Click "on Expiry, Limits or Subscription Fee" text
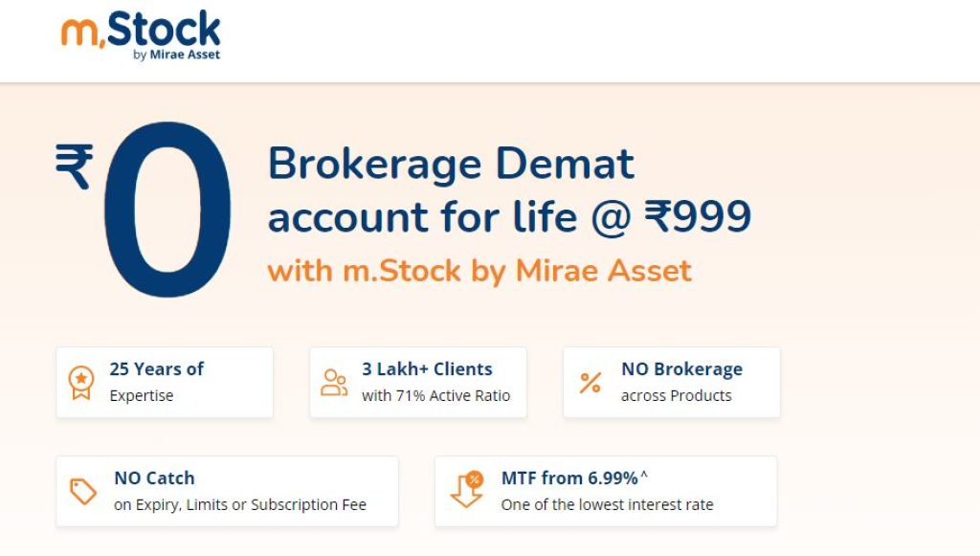 tap(240, 504)
